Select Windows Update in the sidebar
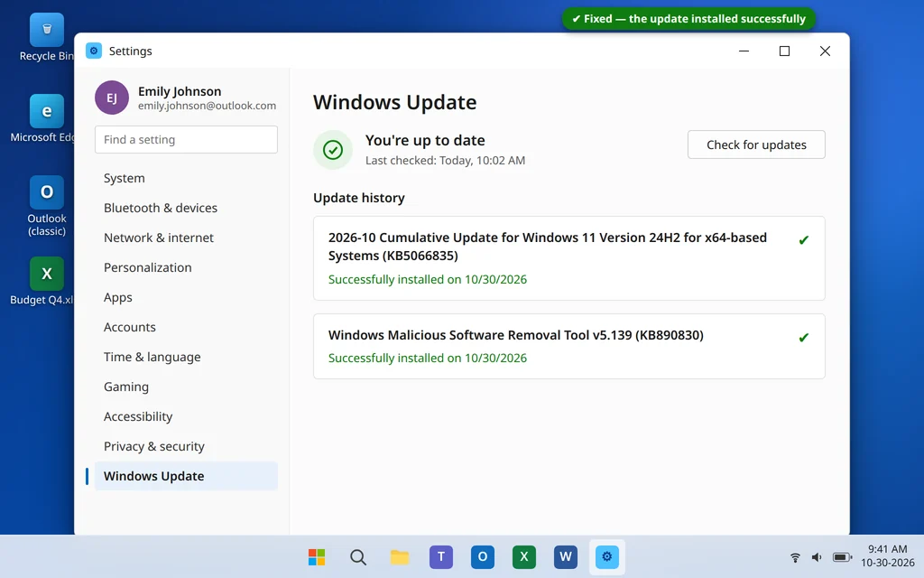The image size is (924, 578). click(186, 476)
